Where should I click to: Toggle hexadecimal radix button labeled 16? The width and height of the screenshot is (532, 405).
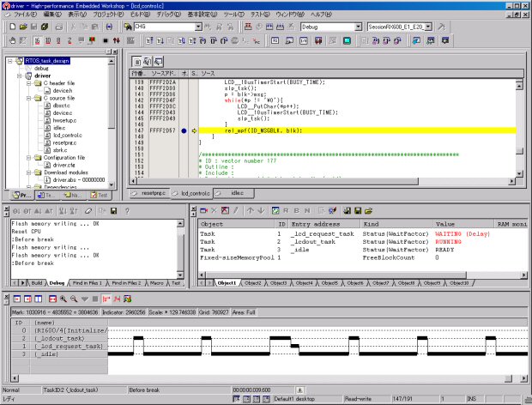click(37, 40)
